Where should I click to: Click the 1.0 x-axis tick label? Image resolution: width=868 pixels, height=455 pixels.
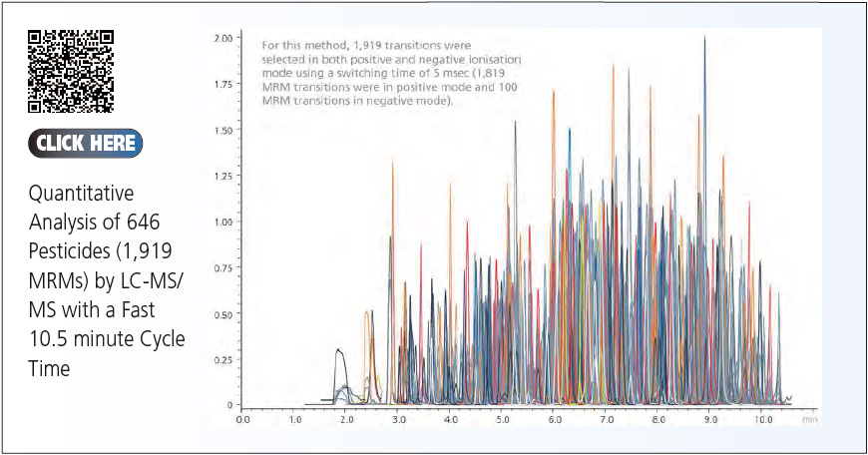tap(295, 419)
